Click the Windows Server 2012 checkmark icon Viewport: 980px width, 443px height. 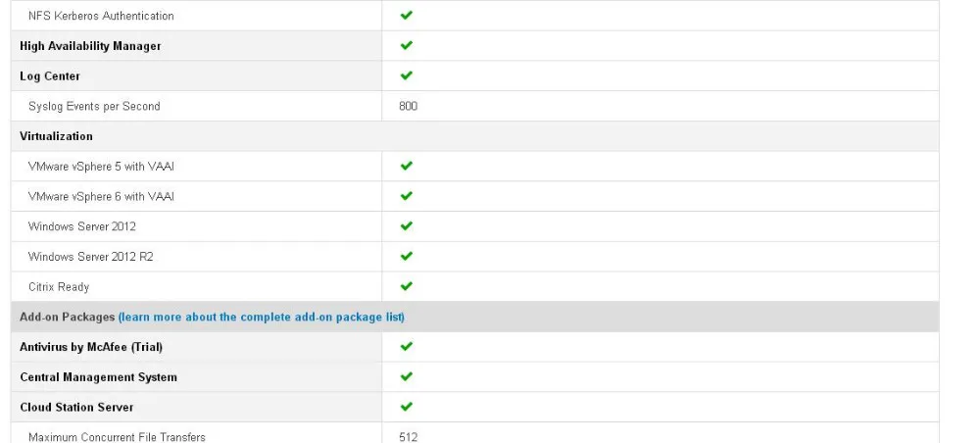point(407,225)
